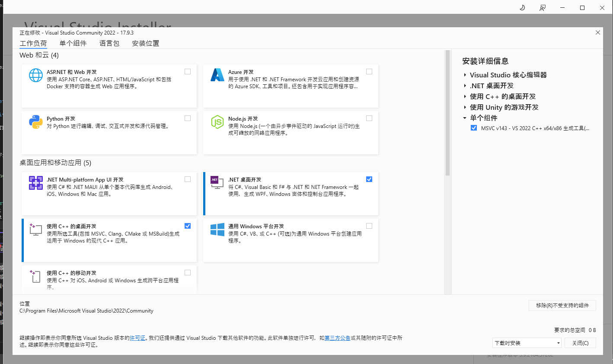Open the feedback icon in title bar
Screen dimensions: 613x364
(x=542, y=8)
